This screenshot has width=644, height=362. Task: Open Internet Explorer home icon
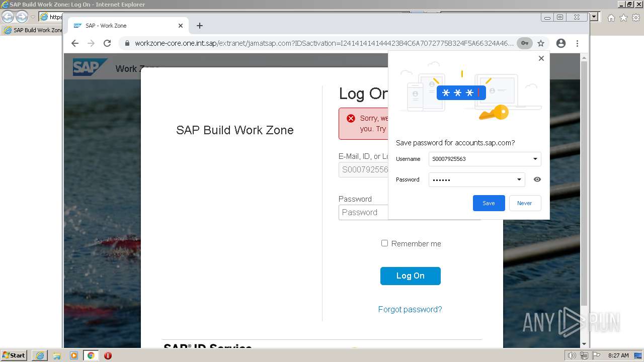point(611,18)
